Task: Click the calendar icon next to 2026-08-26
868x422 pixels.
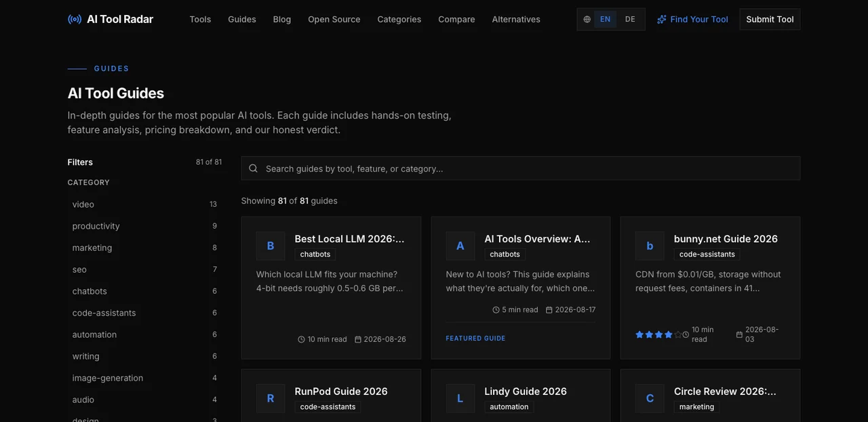Action: point(358,339)
